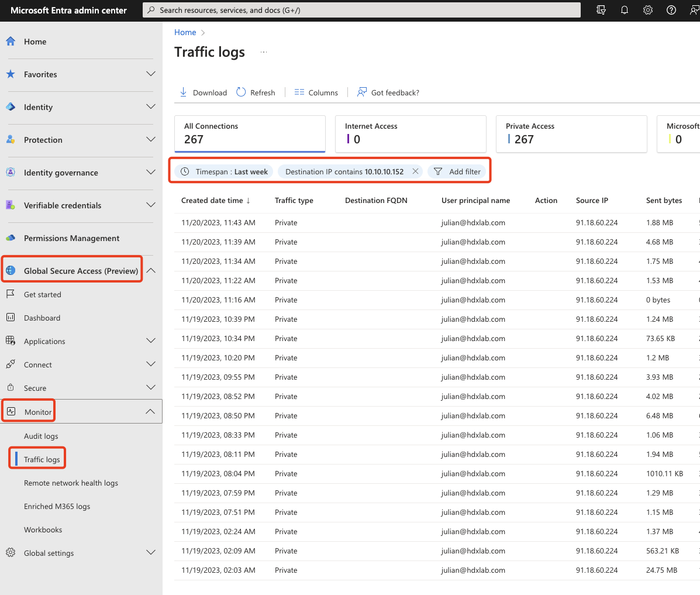700x595 pixels.
Task: Click the Home breadcrumb link
Action: coord(185,32)
